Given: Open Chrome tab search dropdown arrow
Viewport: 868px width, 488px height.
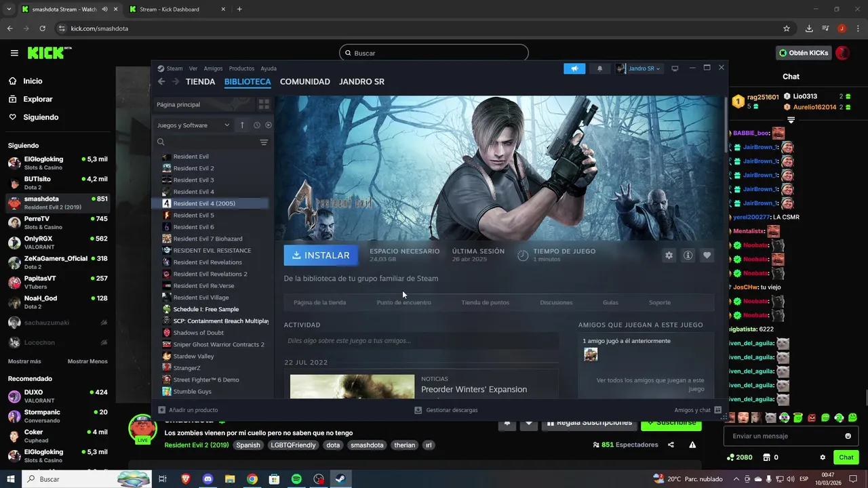Looking at the screenshot, I should (x=9, y=9).
